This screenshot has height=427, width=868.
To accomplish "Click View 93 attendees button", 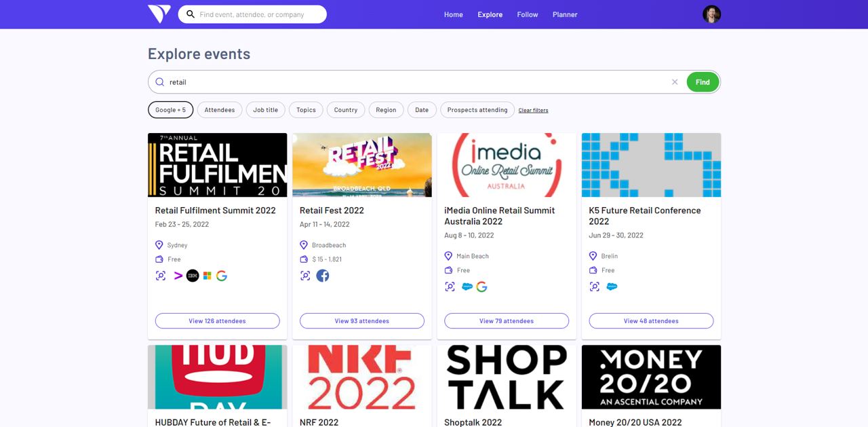I will (362, 321).
